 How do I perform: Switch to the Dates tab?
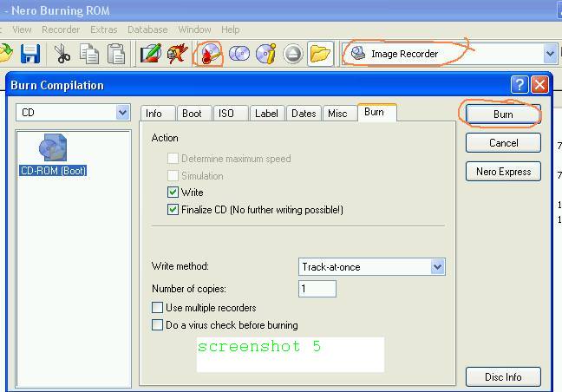pos(304,114)
